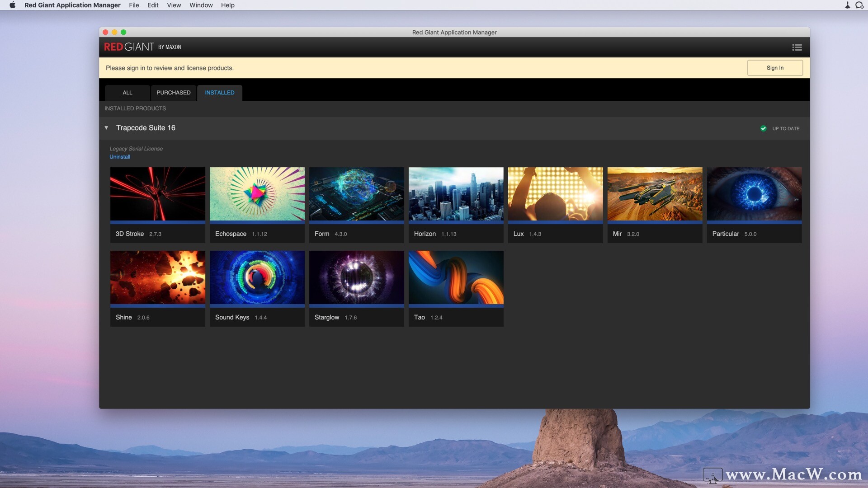Screen dimensions: 868x488
Task: Click the Uninstall link
Action: [x=120, y=157]
